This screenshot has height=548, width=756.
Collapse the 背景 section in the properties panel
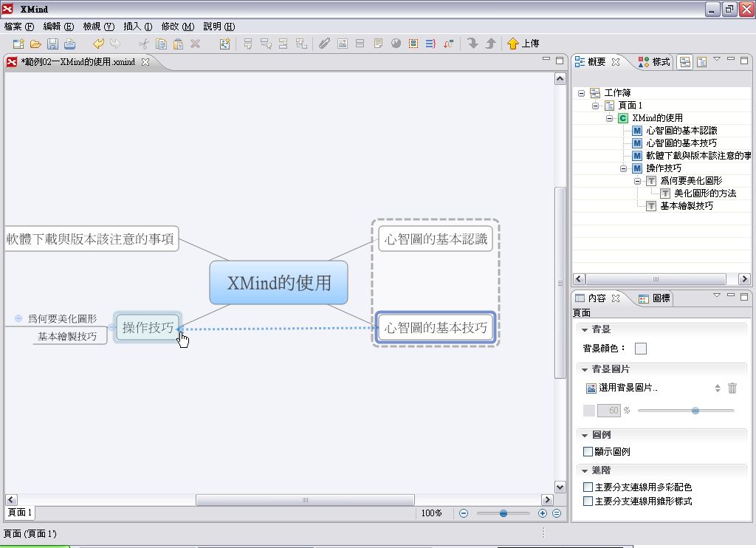click(585, 330)
